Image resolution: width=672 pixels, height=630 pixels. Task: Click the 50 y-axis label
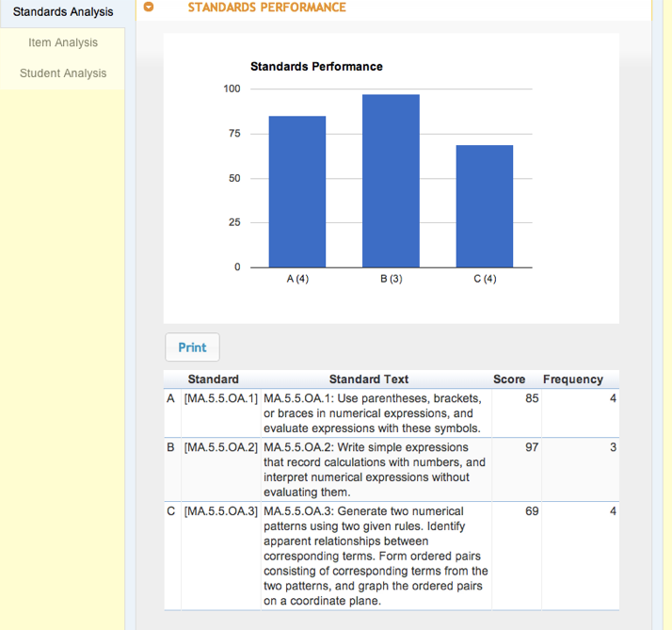click(234, 178)
